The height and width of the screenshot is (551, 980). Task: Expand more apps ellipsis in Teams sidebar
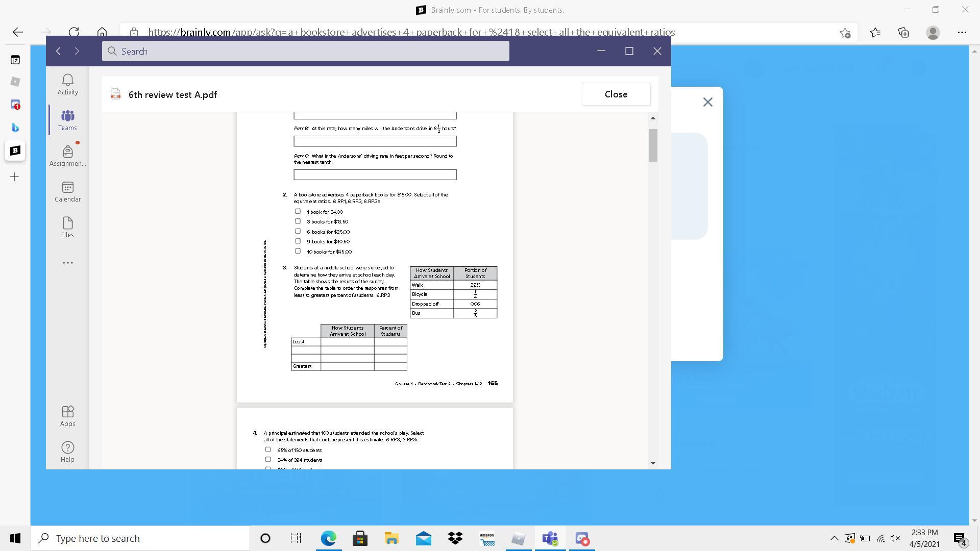[67, 263]
